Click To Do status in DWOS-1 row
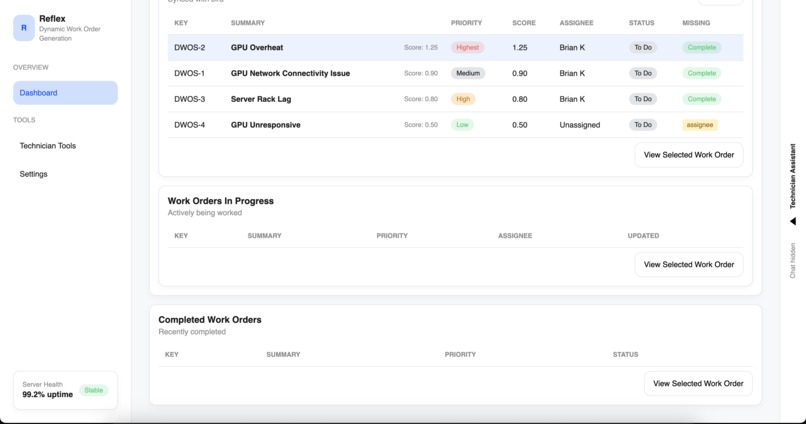 pos(643,73)
